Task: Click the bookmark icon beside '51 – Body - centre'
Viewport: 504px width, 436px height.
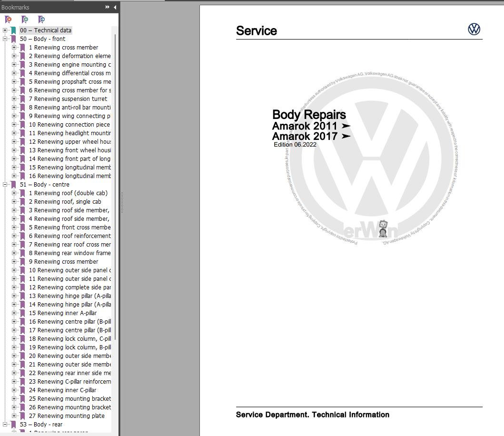Action: click(13, 185)
